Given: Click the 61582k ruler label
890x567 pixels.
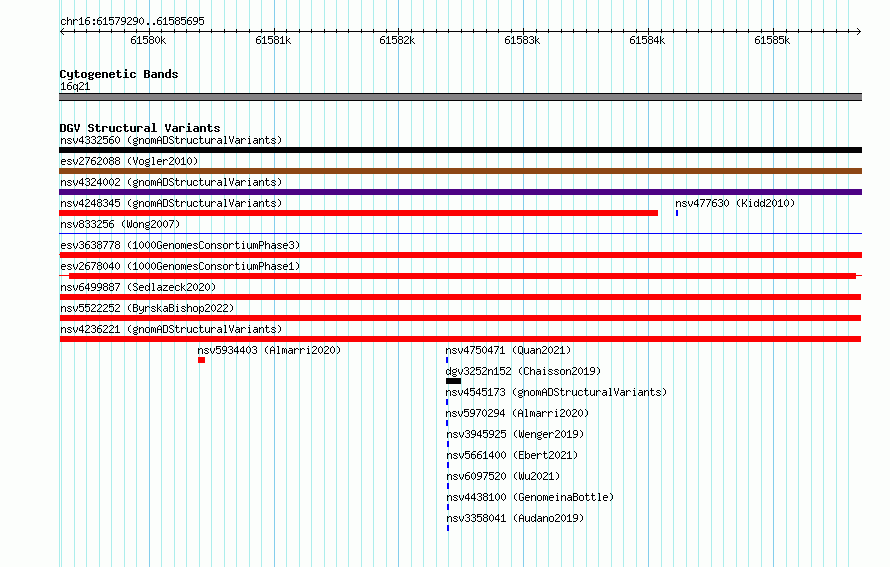Looking at the screenshot, I should 397,40.
